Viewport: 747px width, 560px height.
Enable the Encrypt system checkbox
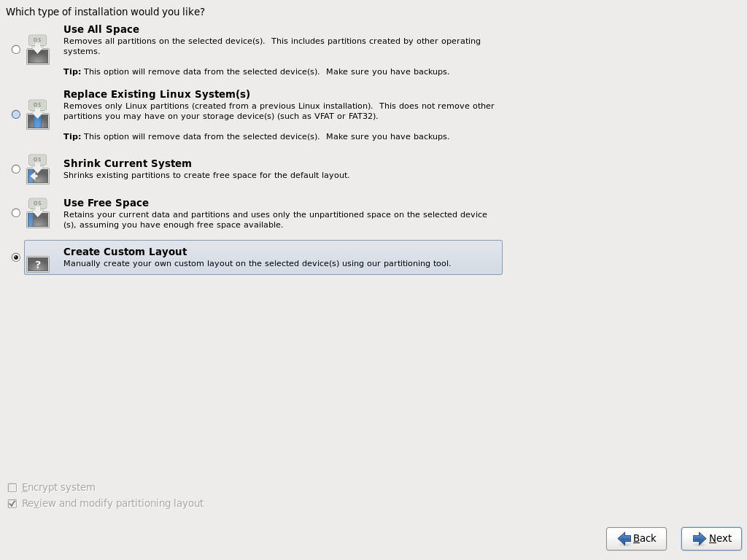(x=12, y=487)
